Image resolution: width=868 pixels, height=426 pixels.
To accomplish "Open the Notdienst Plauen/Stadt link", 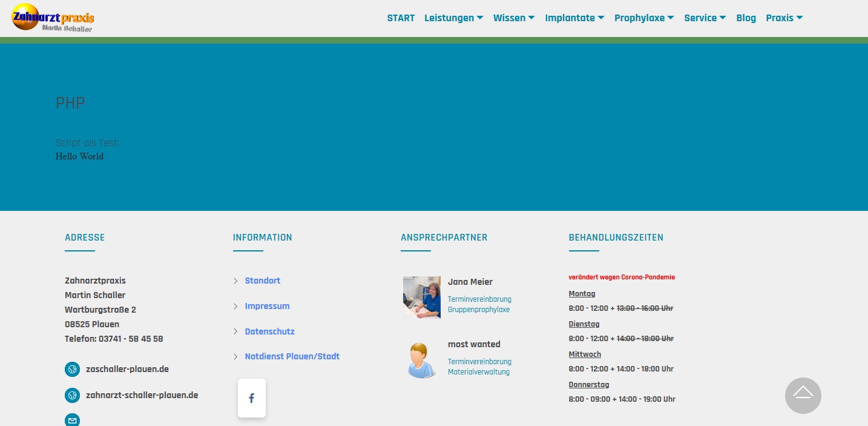I will click(x=292, y=356).
